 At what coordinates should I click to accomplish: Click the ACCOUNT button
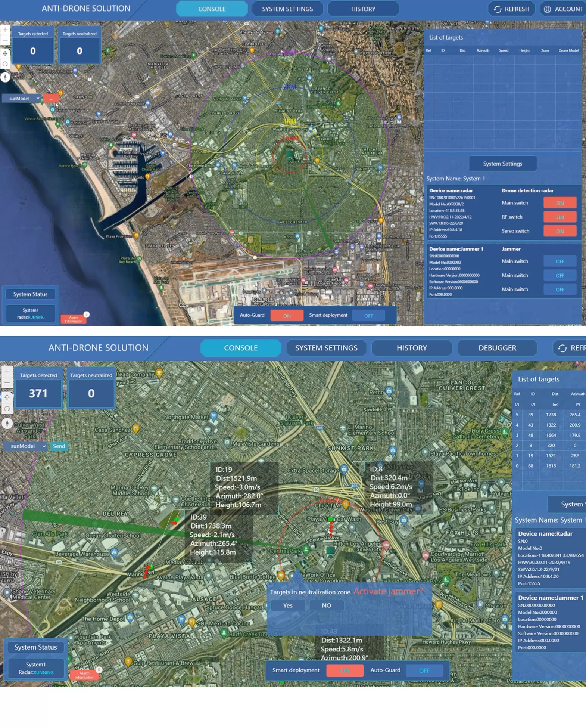[563, 9]
